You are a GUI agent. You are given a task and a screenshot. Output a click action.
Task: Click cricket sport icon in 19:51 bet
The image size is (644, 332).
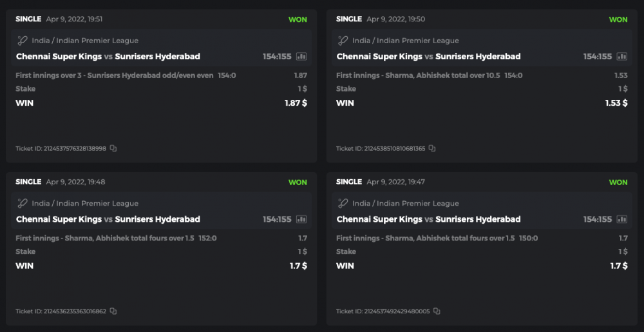tap(23, 41)
